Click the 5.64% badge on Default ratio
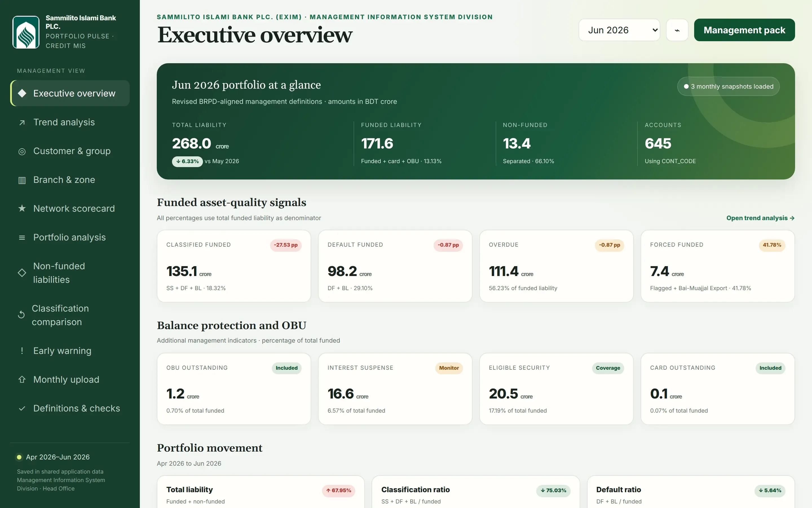This screenshot has height=508, width=812. pos(770,491)
